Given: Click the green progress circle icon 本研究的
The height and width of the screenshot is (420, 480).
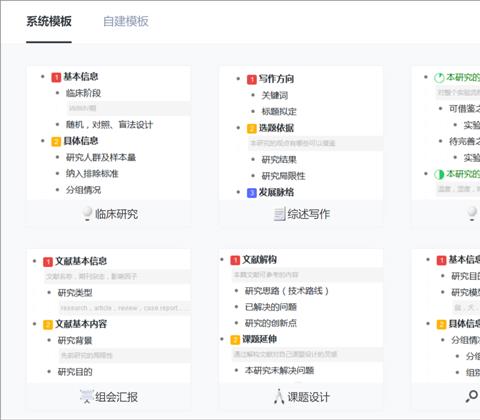Looking at the screenshot, I should 439,78.
